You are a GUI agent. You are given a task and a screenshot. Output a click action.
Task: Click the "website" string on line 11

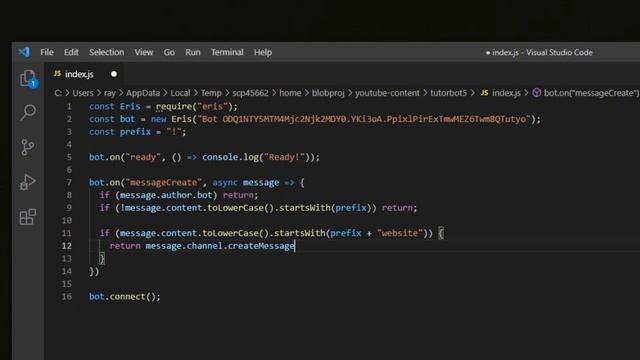coord(400,233)
